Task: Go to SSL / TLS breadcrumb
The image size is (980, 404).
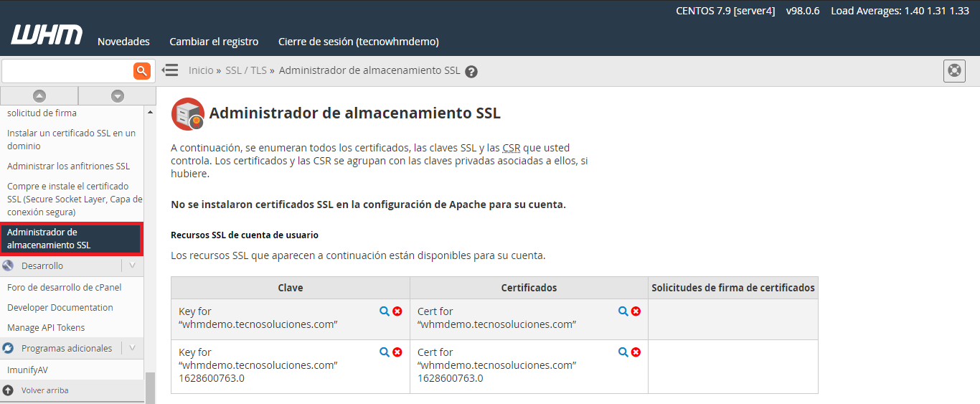Action: coord(245,70)
